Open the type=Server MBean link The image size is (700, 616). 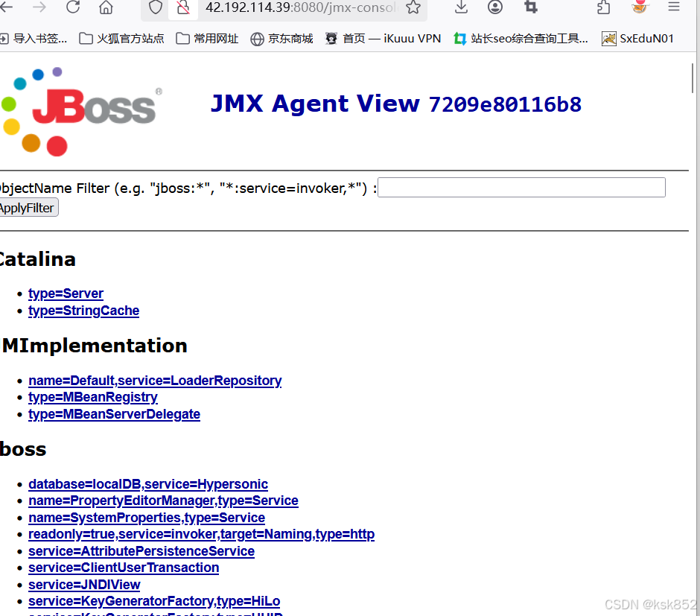(66, 293)
